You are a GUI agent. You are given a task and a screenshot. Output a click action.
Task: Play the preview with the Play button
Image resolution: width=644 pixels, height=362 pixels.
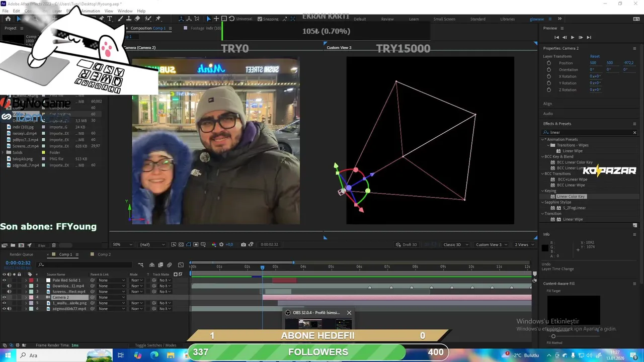(x=573, y=37)
